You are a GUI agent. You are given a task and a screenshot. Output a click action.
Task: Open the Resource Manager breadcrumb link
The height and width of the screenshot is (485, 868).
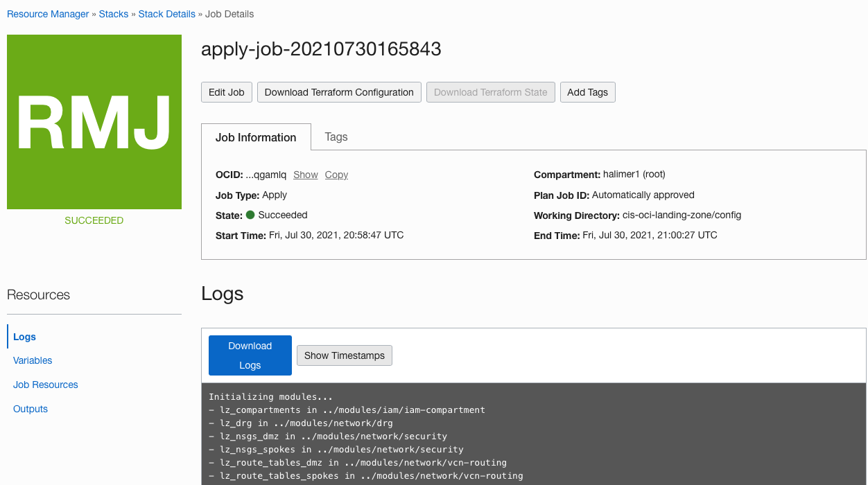point(47,14)
